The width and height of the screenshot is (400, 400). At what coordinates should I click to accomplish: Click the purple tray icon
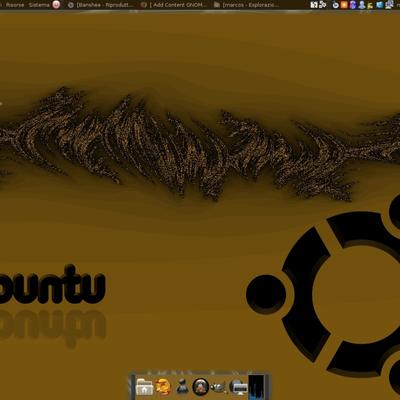click(x=353, y=5)
